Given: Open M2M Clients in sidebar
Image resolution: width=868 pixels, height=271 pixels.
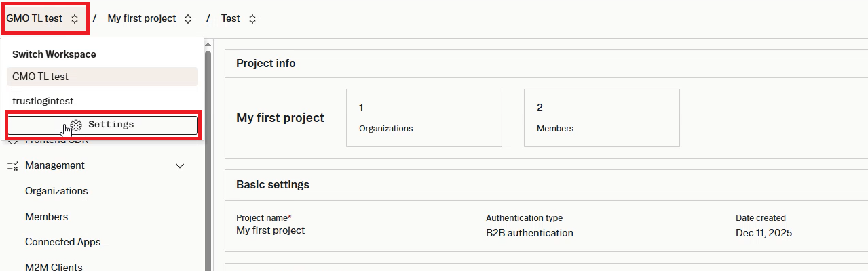Looking at the screenshot, I should point(54,267).
